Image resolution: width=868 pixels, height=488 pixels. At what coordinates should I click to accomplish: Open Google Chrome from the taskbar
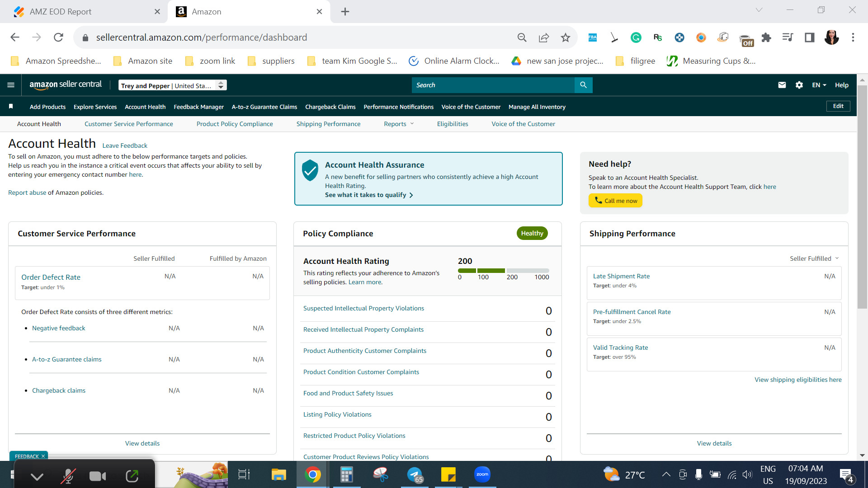pyautogui.click(x=312, y=474)
